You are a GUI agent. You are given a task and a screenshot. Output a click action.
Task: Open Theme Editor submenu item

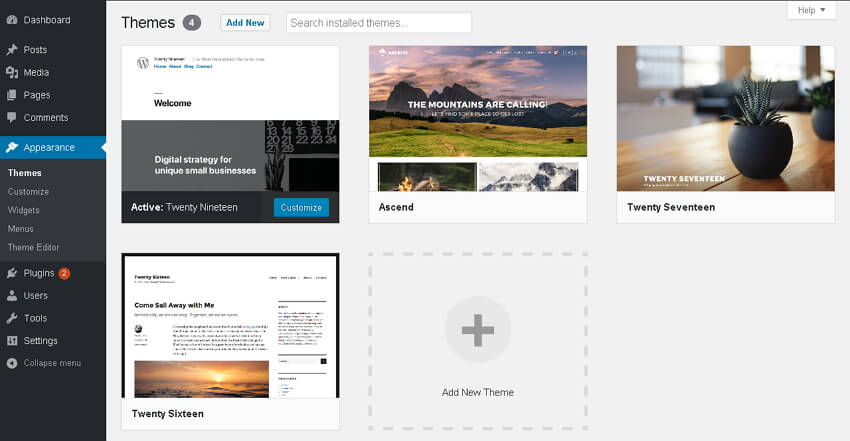[x=34, y=247]
